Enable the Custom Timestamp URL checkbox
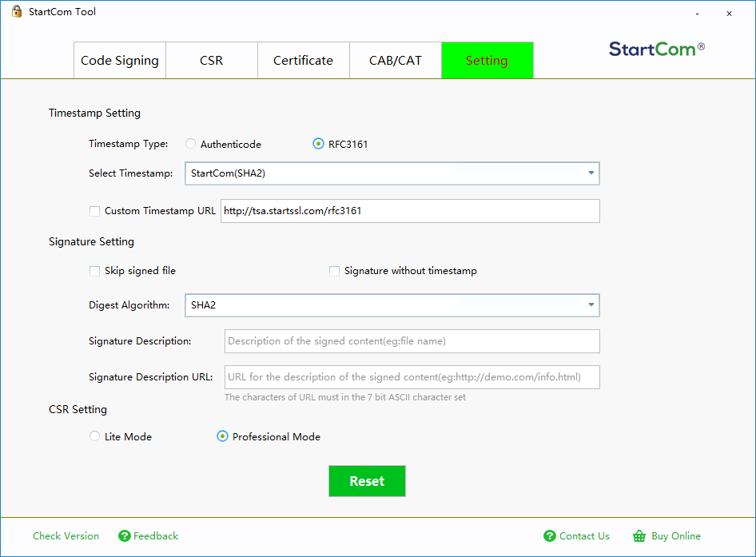Screen dimensions: 756x557 pyautogui.click(x=94, y=211)
